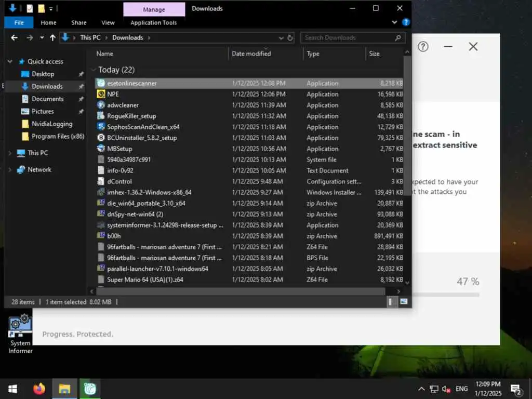The height and width of the screenshot is (399, 532).
Task: Go back with the back arrow
Action: pyautogui.click(x=14, y=37)
